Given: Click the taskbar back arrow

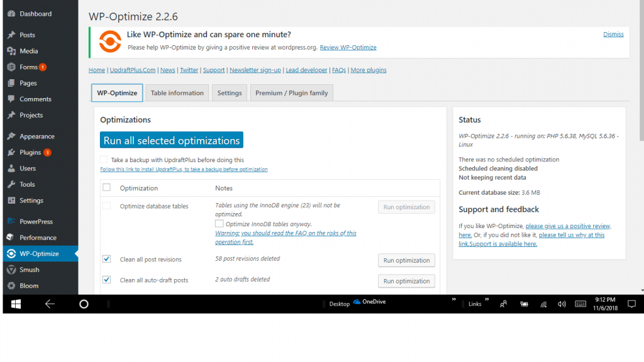Looking at the screenshot, I should pos(50,304).
